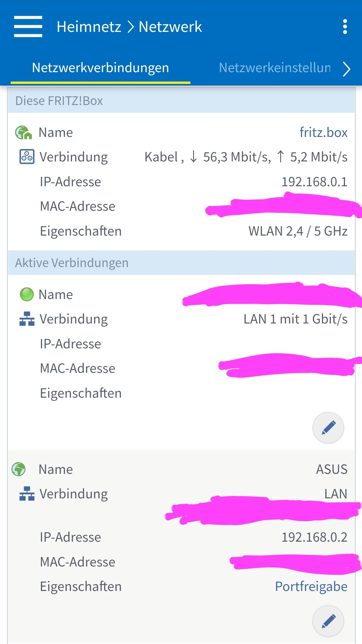Open the fritz.box link
The image size is (362, 644).
(323, 132)
